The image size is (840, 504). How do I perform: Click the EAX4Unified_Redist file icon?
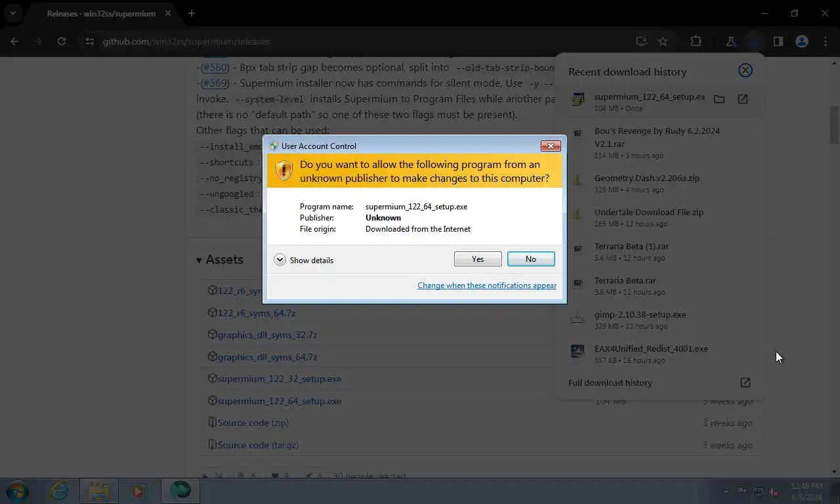pyautogui.click(x=577, y=351)
